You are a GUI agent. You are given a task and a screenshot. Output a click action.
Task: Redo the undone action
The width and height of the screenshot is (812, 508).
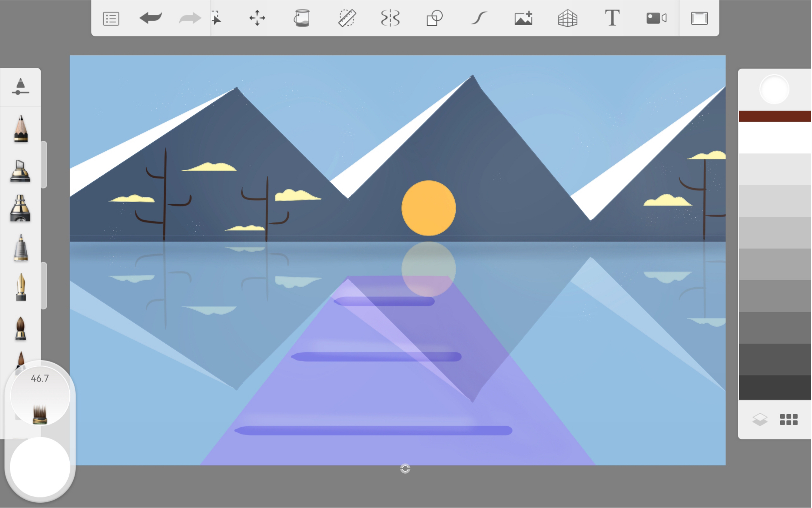point(190,18)
